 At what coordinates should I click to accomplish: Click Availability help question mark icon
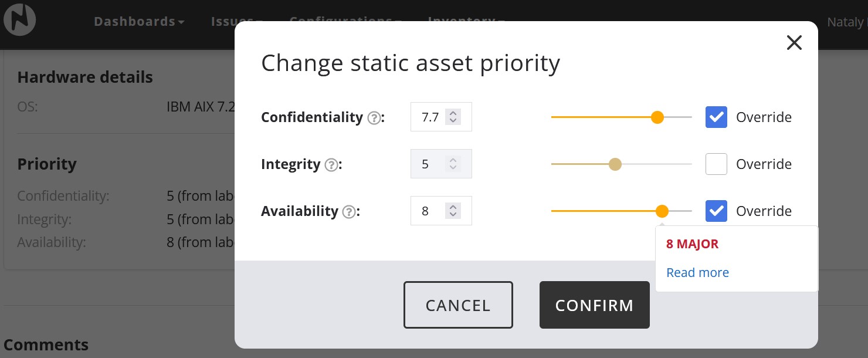click(349, 212)
